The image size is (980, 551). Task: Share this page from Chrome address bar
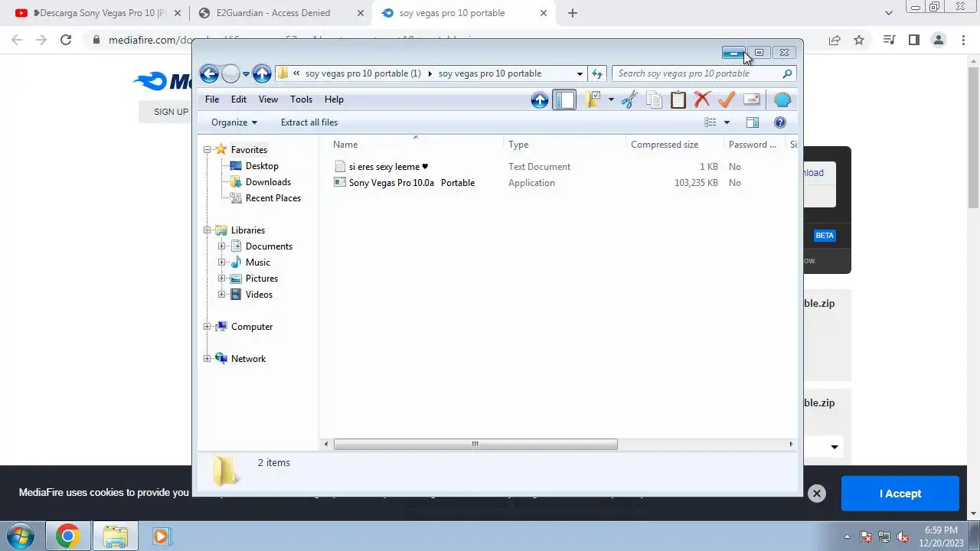(835, 40)
